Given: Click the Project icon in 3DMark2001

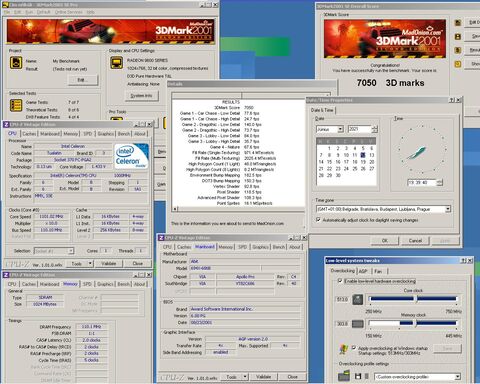Looking at the screenshot, I should [x=16, y=63].
